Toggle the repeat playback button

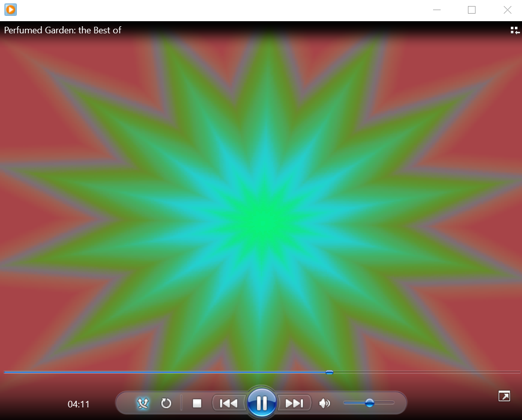tap(166, 403)
